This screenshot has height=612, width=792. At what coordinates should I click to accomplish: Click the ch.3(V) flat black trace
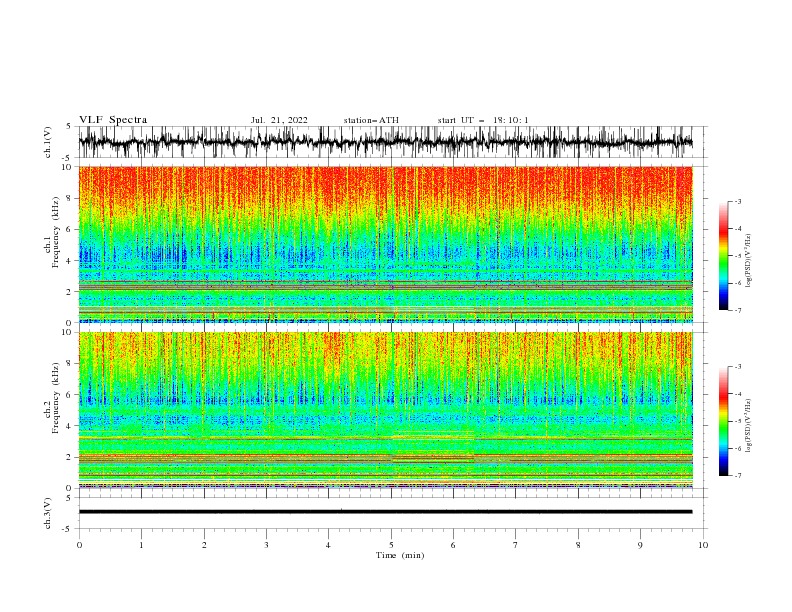[385, 512]
